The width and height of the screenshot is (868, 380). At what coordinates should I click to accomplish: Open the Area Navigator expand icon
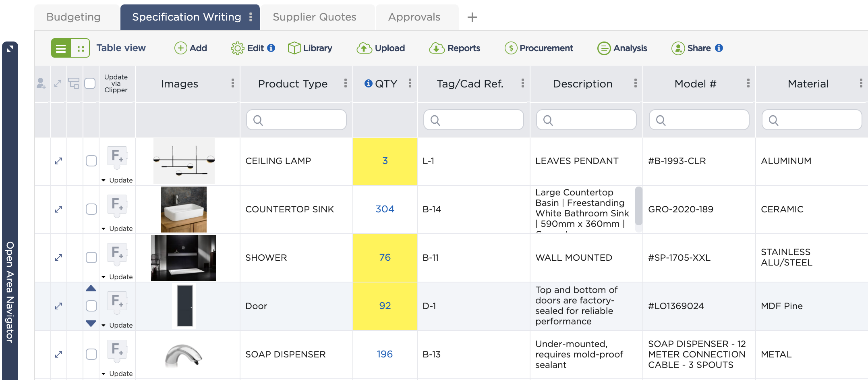point(10,49)
